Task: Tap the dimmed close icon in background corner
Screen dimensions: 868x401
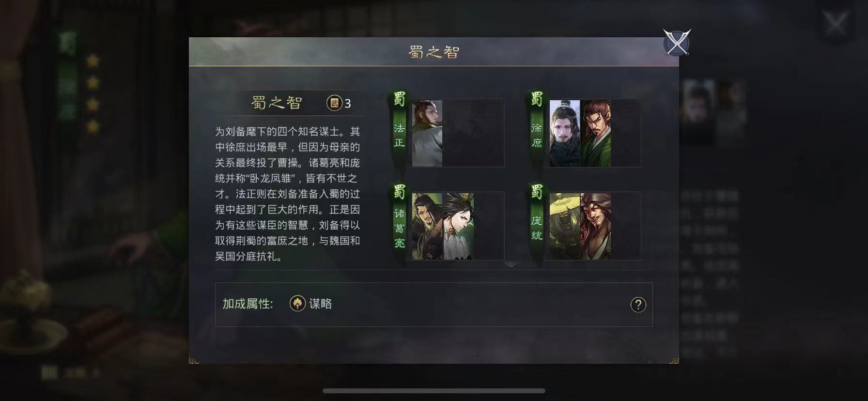Action: 836,22
